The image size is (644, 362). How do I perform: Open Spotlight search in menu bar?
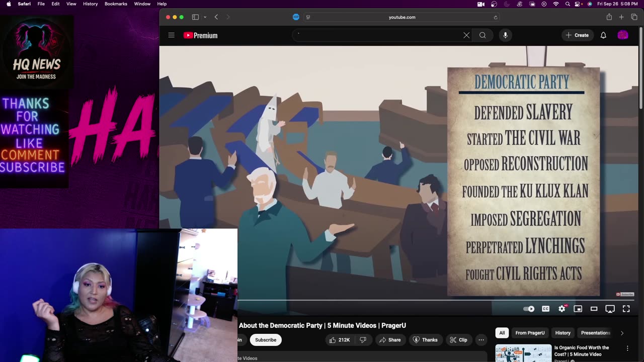click(568, 4)
